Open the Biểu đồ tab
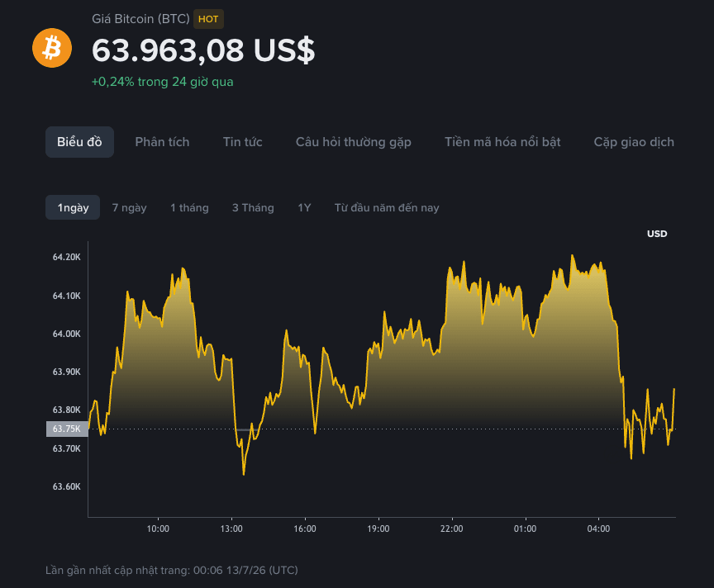 tap(79, 142)
